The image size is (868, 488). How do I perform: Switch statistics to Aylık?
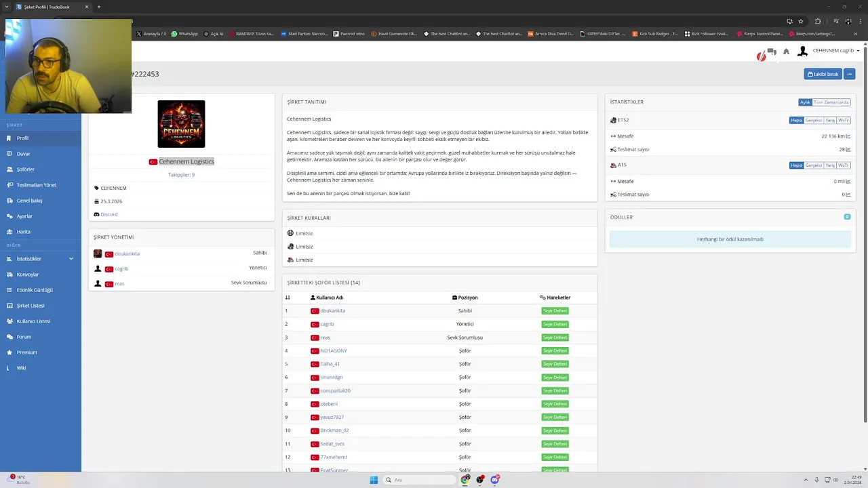coord(805,102)
